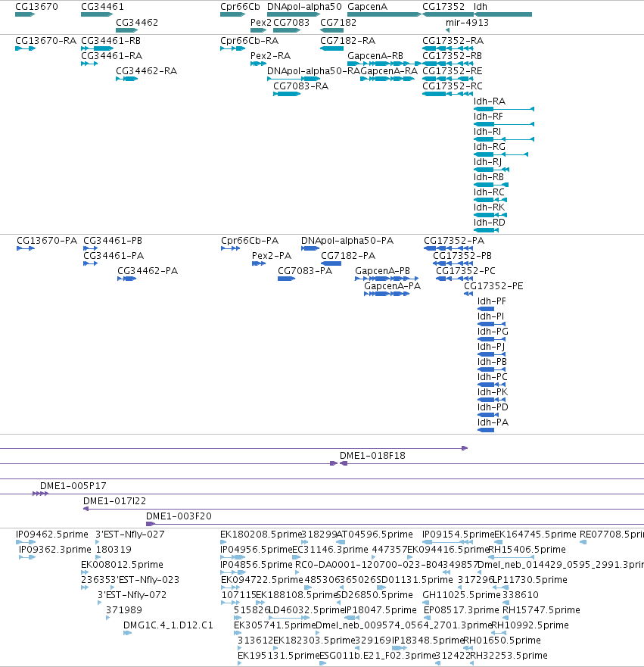Select protein Idh-PA
This screenshot has height=667, width=644.
tap(486, 430)
